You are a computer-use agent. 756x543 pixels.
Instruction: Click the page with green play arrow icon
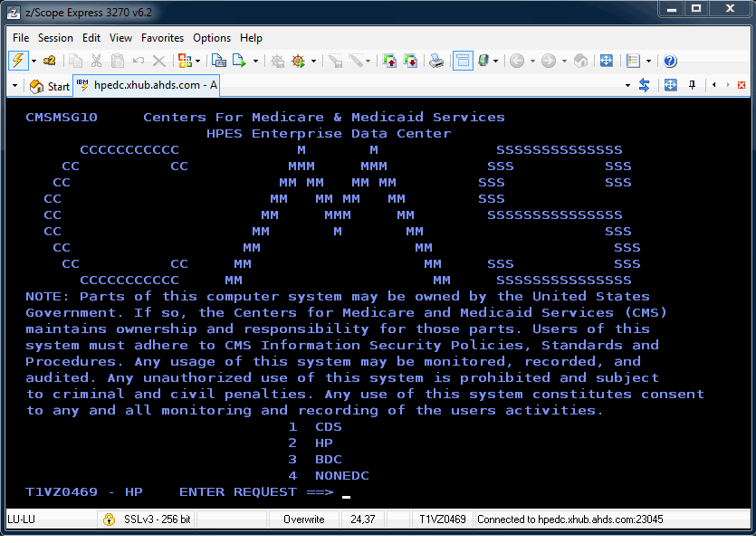pos(240,61)
